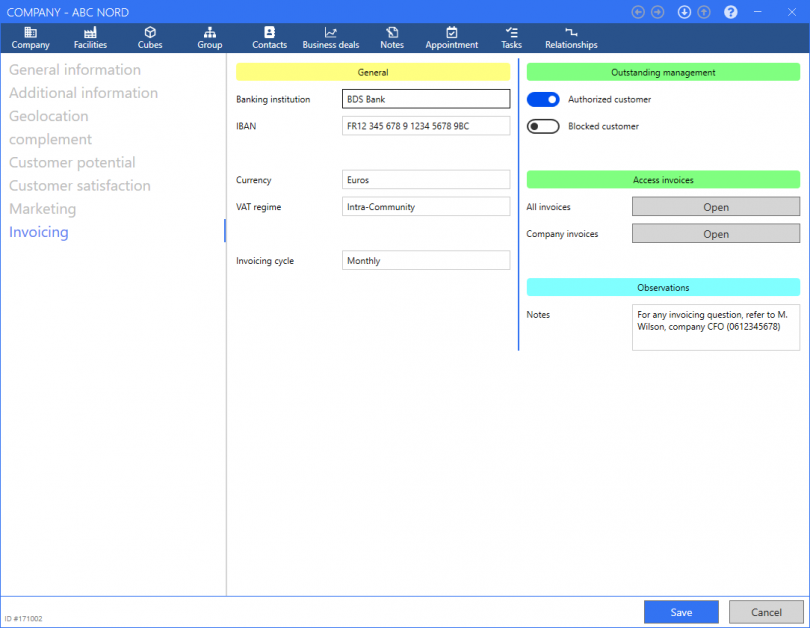Select Additional information section
810x628 pixels.
coord(83,93)
